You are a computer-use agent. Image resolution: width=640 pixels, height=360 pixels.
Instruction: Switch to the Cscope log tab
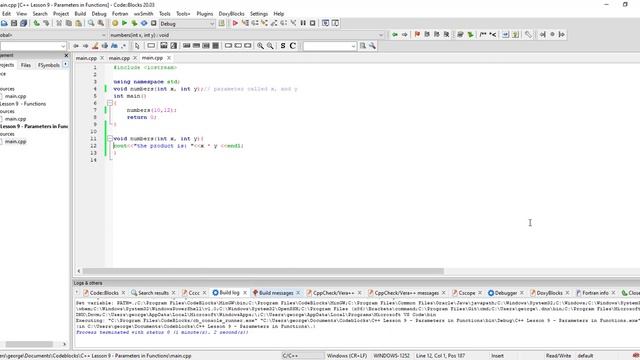[467, 293]
